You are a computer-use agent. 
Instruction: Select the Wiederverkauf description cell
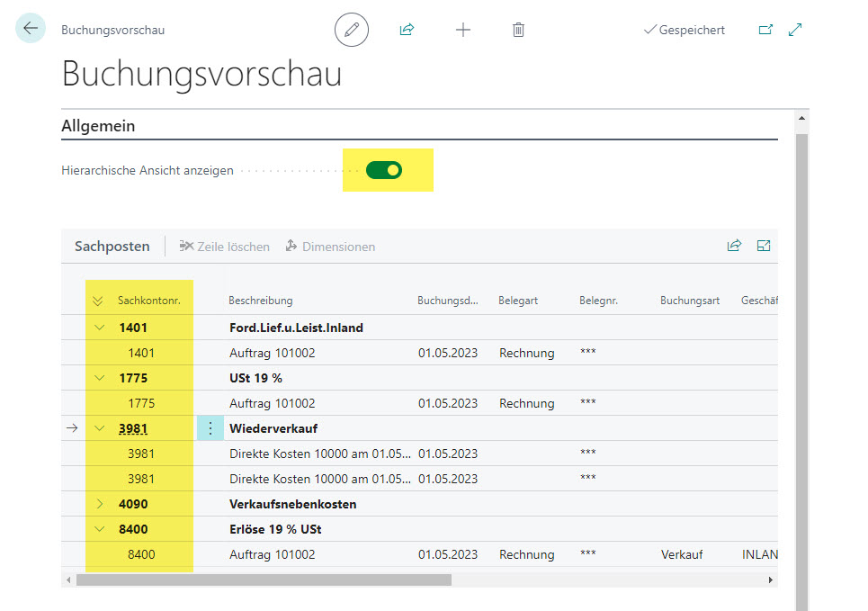[273, 428]
